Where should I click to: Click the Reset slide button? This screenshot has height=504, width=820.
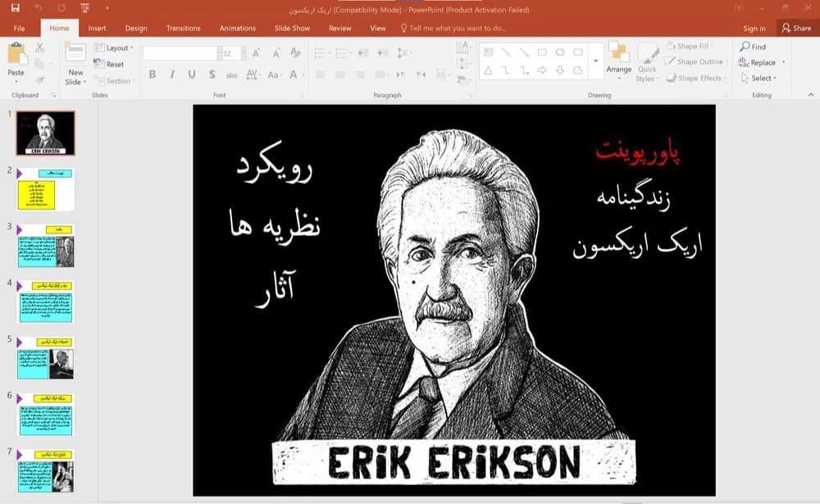pos(109,64)
